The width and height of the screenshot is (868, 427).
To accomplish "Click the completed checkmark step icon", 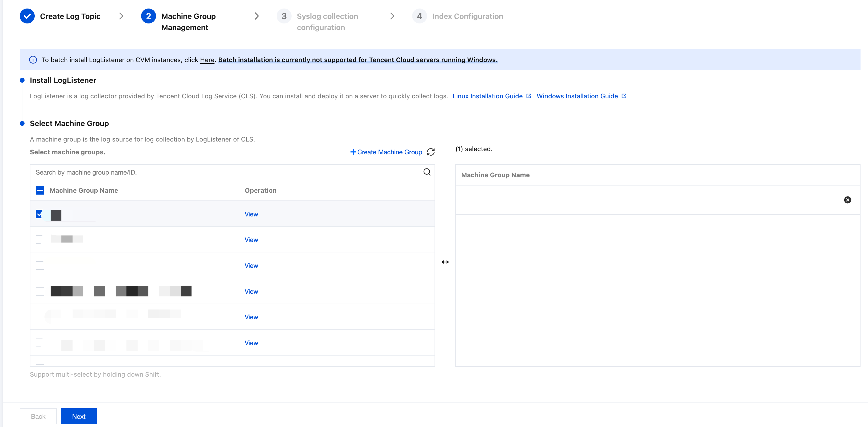I will pos(27,16).
